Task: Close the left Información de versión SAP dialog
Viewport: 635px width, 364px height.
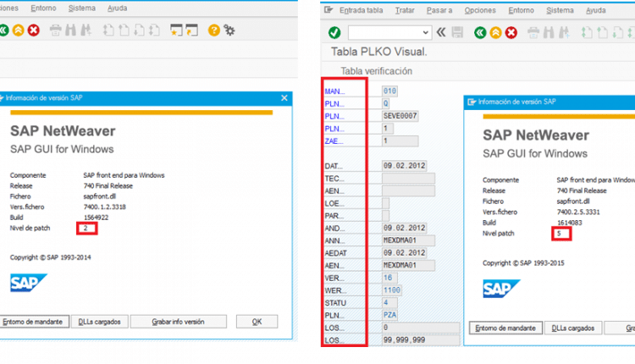Action: (284, 98)
